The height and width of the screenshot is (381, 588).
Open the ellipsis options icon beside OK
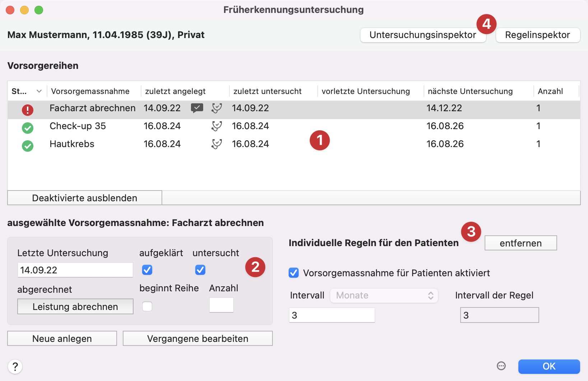[501, 366]
